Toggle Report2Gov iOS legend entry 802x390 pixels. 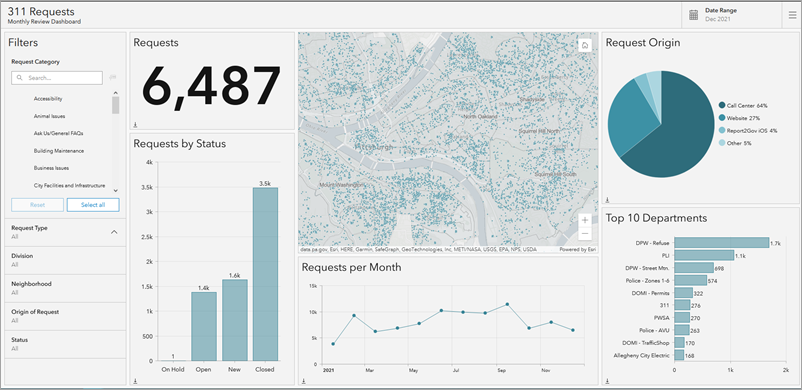click(748, 131)
